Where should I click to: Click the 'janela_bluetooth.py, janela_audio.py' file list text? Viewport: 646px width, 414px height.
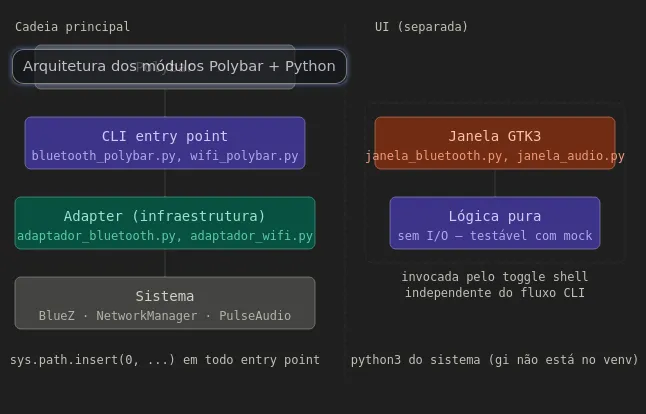coord(495,156)
